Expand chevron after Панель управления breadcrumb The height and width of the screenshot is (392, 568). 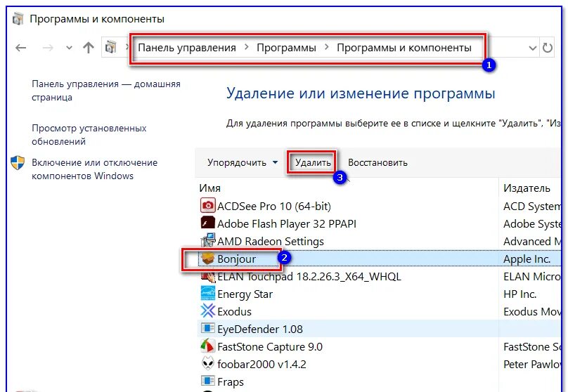tap(246, 47)
